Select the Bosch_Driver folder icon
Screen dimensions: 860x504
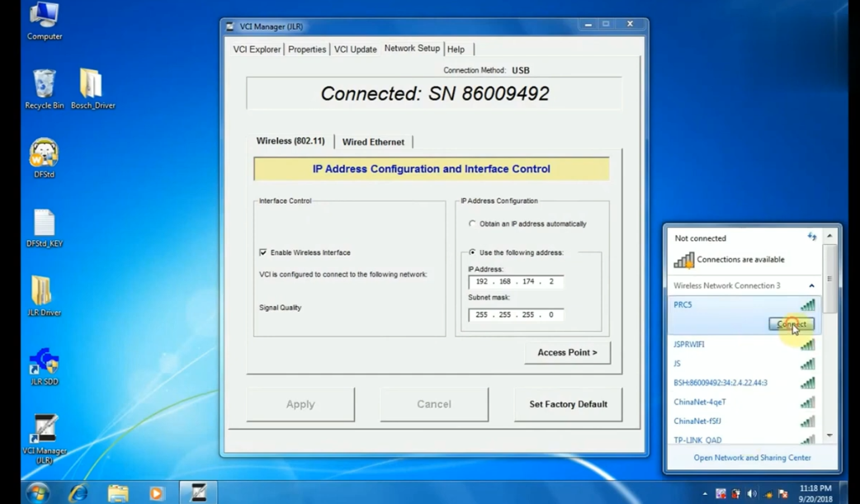[x=92, y=89]
